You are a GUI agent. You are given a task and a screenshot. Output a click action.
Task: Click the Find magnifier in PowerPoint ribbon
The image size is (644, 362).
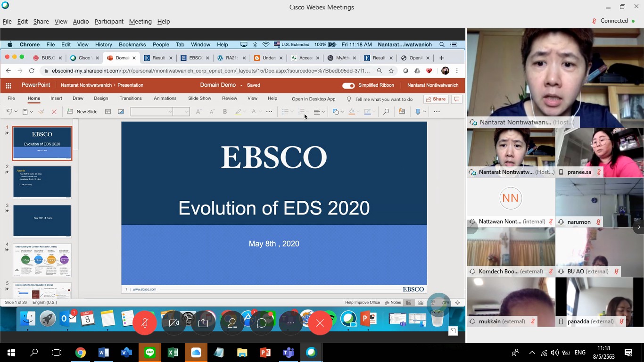coord(386,112)
